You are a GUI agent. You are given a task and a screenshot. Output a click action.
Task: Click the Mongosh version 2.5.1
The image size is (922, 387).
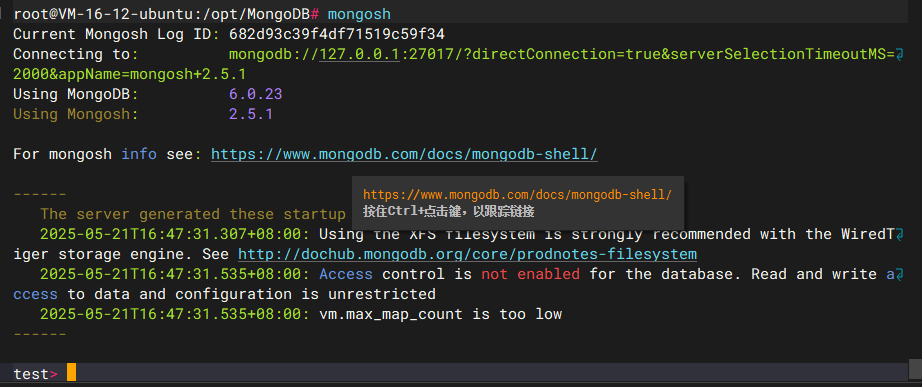click(251, 114)
